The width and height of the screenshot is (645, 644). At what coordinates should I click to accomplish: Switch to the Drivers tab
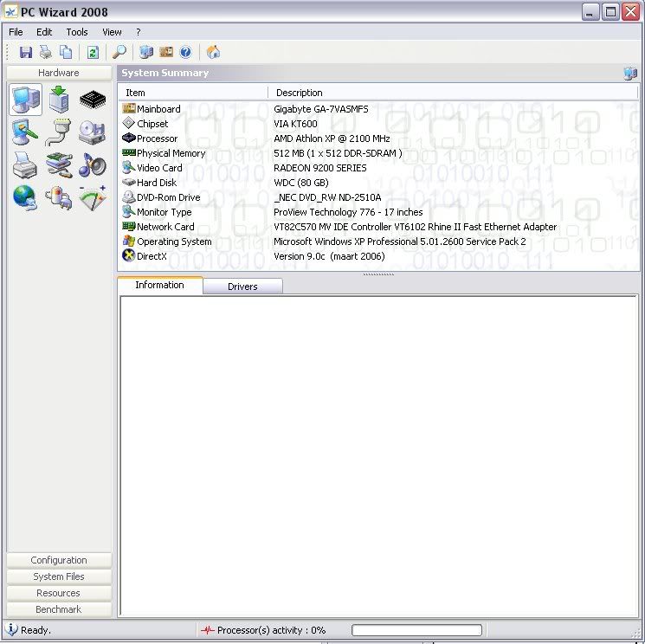tap(242, 287)
